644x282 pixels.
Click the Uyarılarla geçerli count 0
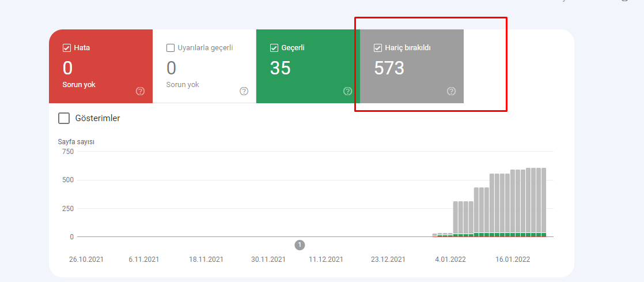(x=171, y=68)
